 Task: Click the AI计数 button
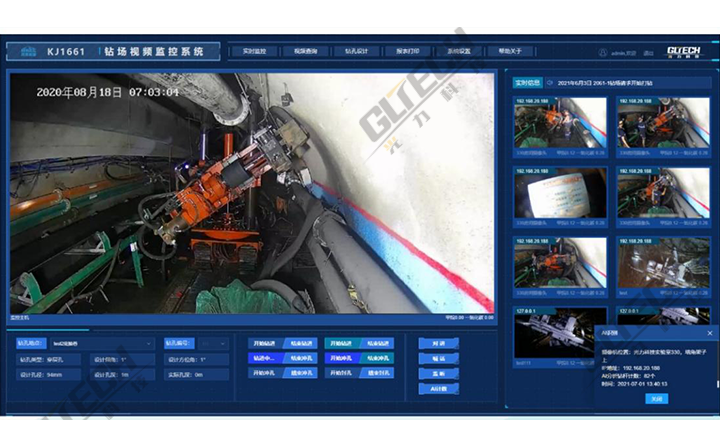(439, 389)
